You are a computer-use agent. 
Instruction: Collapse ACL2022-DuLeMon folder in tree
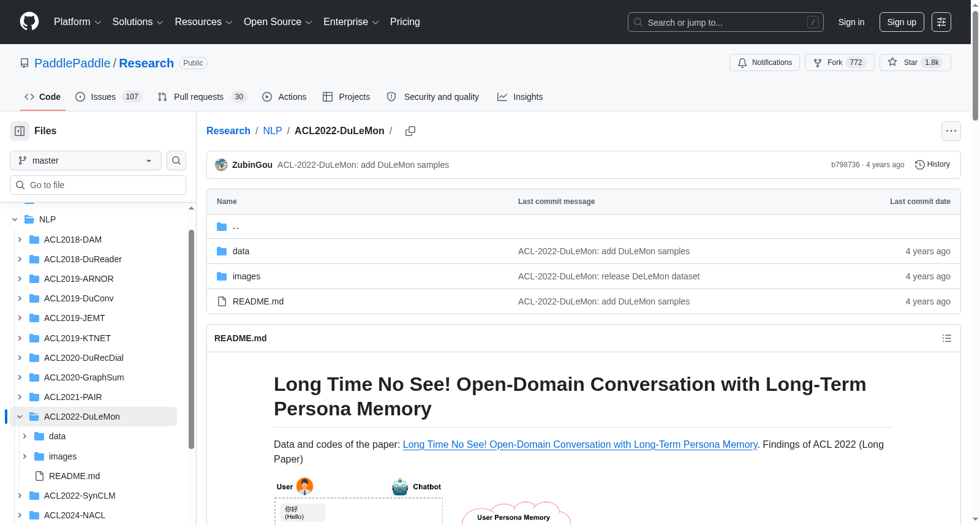coord(20,417)
